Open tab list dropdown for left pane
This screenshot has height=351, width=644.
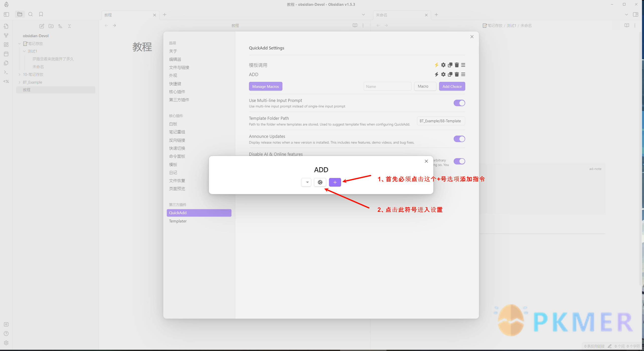pyautogui.click(x=363, y=15)
